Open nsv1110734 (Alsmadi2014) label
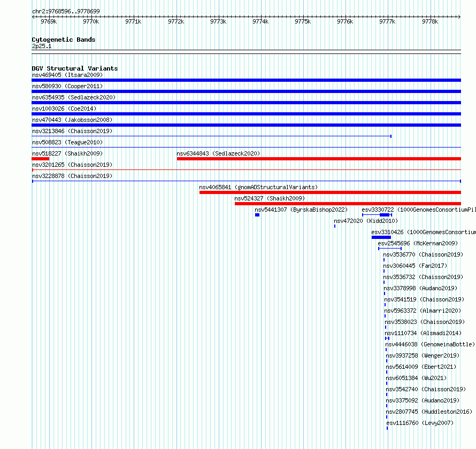The width and height of the screenshot is (476, 449). (423, 333)
